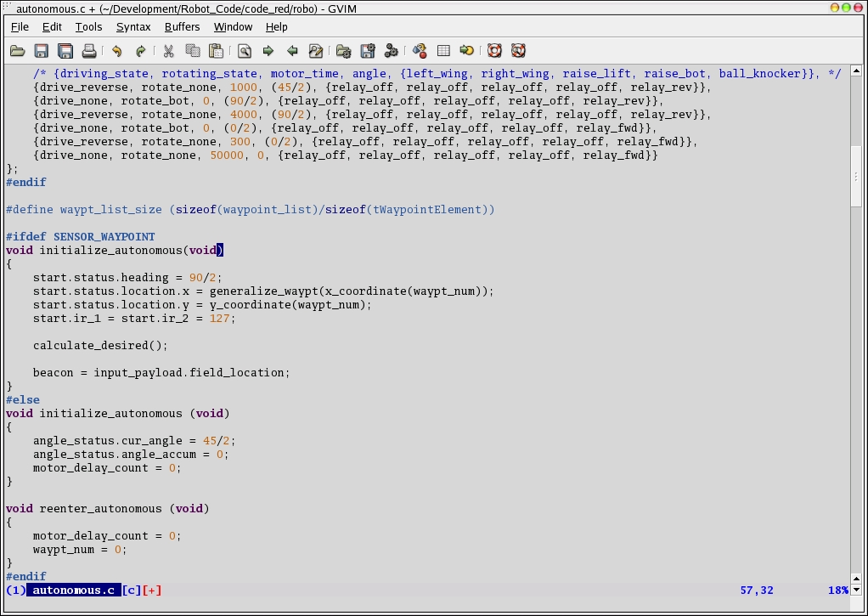Screen dimensions: 868x616
Task: Click the Open file toolbar icon
Action: pyautogui.click(x=17, y=51)
